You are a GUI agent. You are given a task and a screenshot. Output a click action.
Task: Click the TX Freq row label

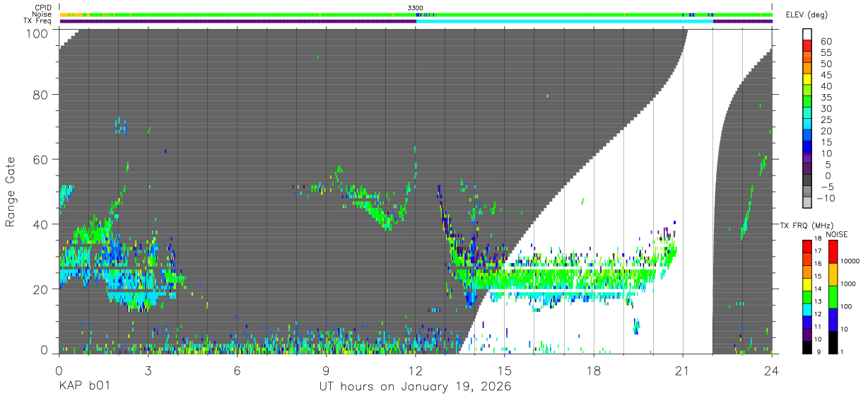pos(38,21)
